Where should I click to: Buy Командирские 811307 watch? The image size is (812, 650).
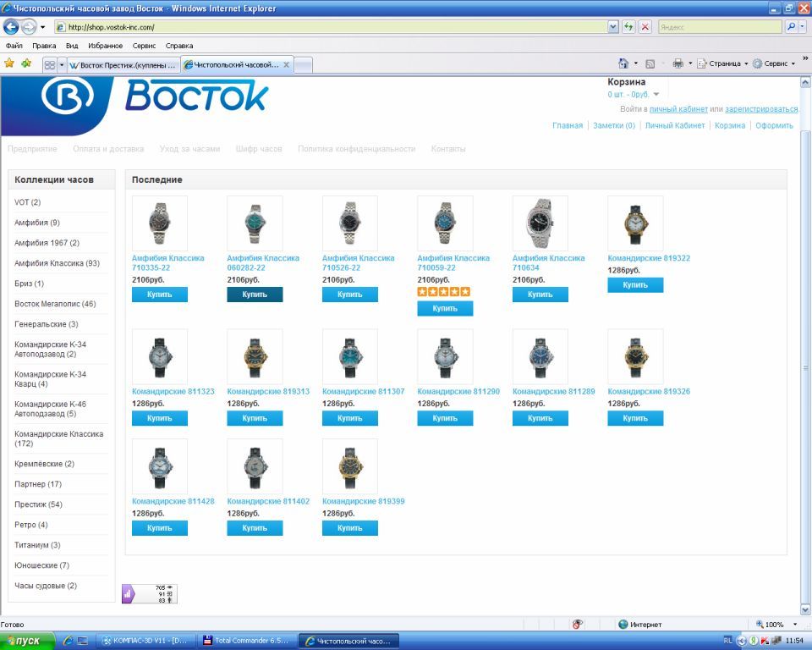pos(350,418)
